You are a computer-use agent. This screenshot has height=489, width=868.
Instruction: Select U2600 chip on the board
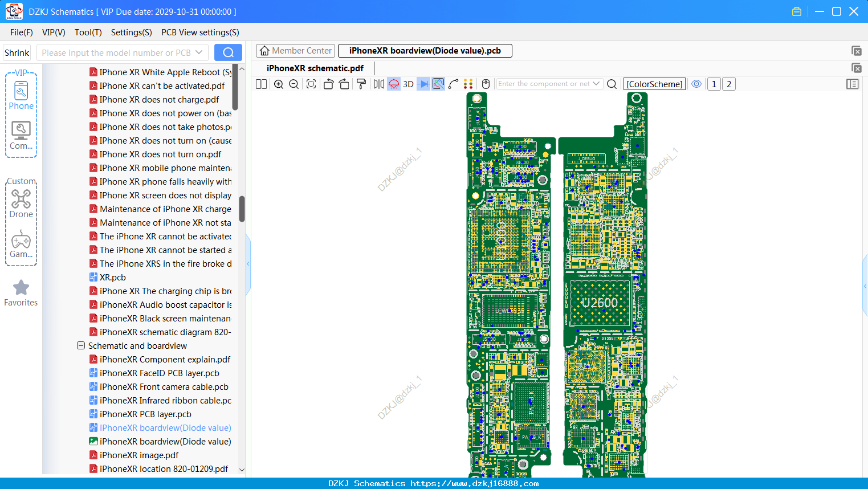pos(600,303)
